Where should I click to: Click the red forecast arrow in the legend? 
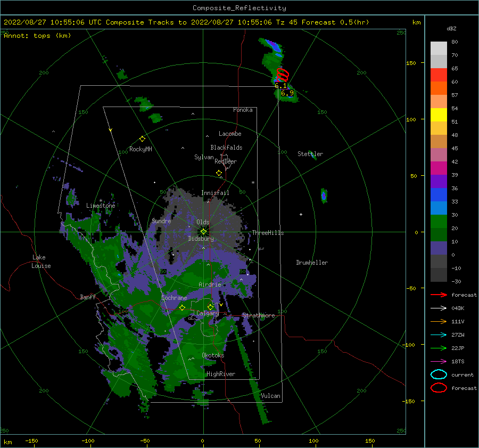(439, 295)
